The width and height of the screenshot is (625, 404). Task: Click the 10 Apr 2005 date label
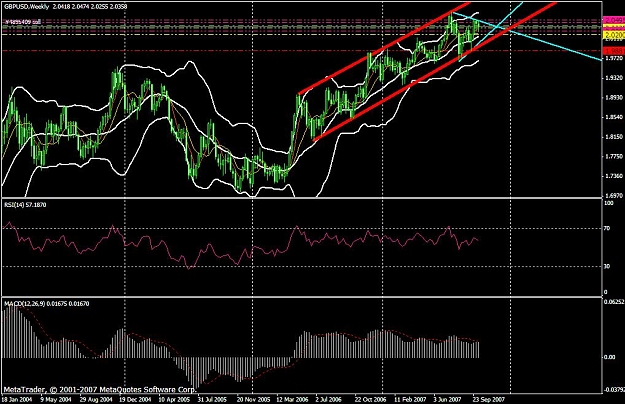tap(175, 399)
